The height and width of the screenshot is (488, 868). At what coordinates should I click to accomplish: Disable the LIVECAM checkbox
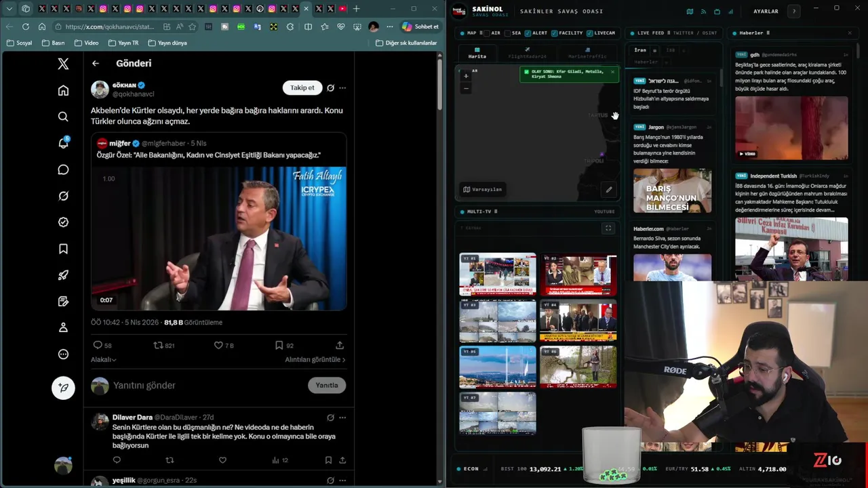click(589, 33)
